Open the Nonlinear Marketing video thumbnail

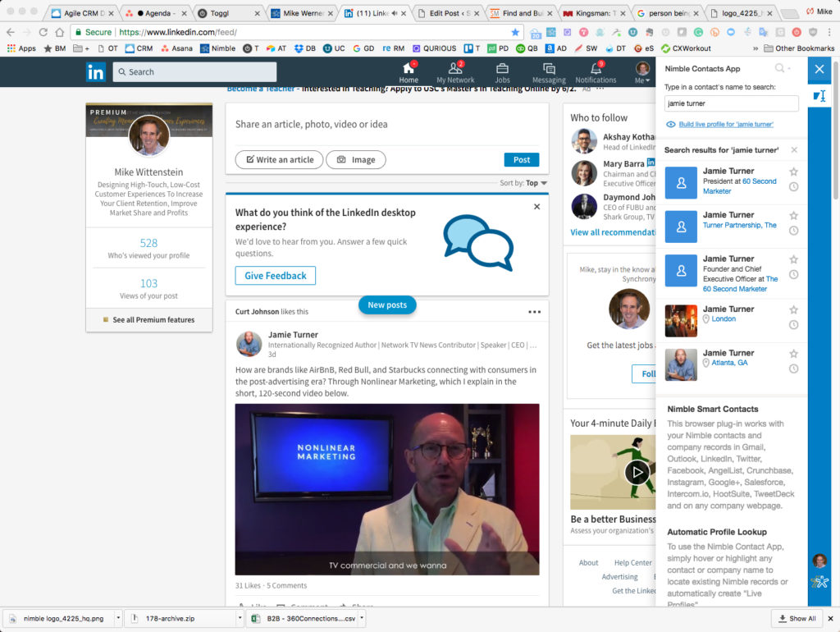pyautogui.click(x=387, y=489)
